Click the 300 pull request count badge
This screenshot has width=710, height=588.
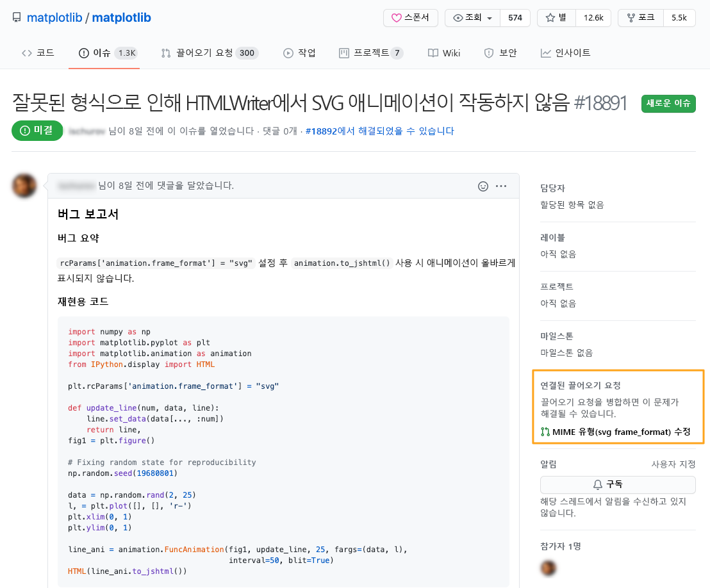(x=247, y=53)
